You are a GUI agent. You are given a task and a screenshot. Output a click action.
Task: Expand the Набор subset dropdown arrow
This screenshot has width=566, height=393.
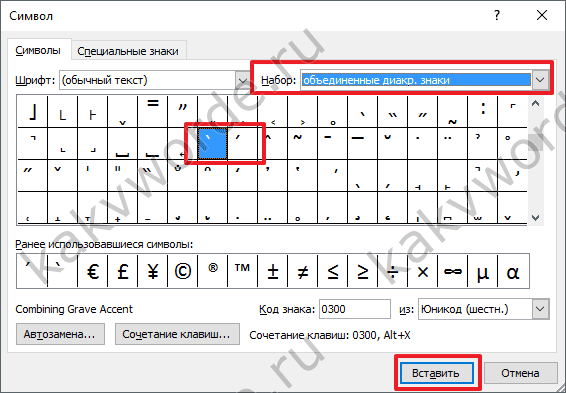(540, 80)
